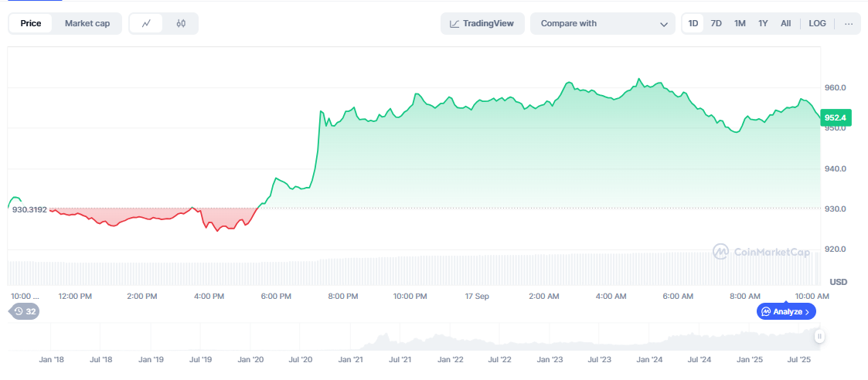Toggle LOG scale
This screenshot has width=868, height=380.
point(817,23)
